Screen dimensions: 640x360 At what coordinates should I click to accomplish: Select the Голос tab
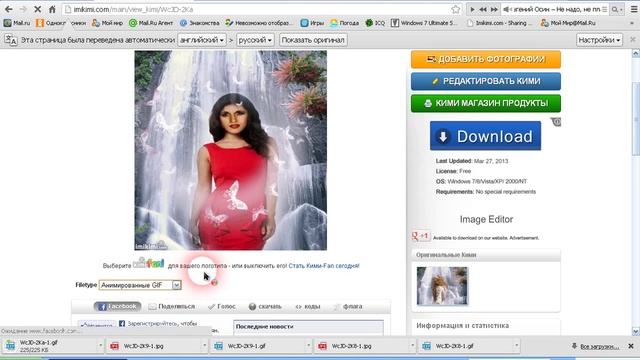pyautogui.click(x=222, y=307)
